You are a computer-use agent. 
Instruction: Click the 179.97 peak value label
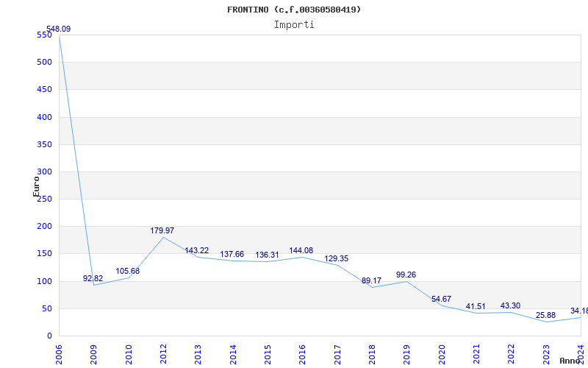pyautogui.click(x=162, y=230)
